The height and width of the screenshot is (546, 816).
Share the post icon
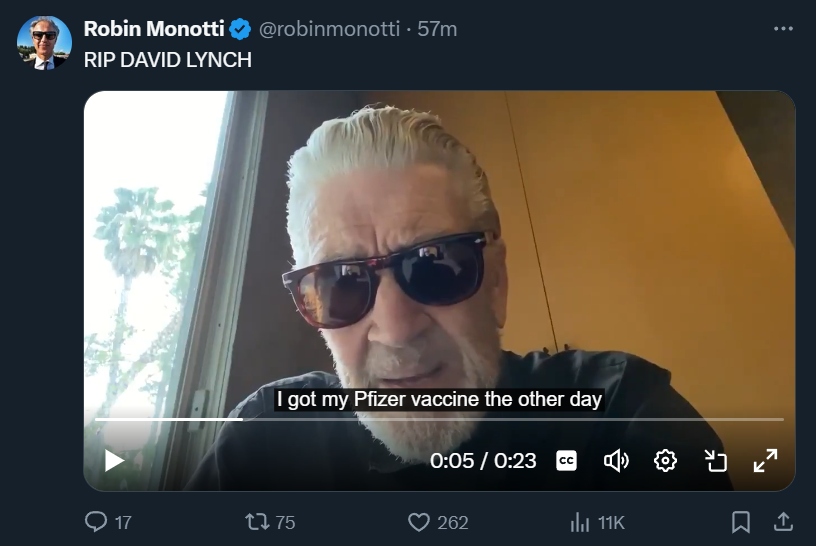(783, 522)
